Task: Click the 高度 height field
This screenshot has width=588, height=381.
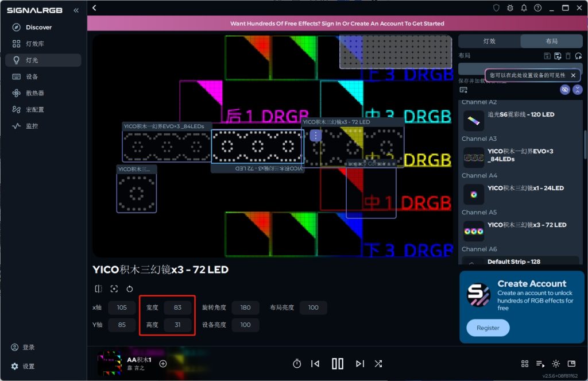Action: point(177,325)
